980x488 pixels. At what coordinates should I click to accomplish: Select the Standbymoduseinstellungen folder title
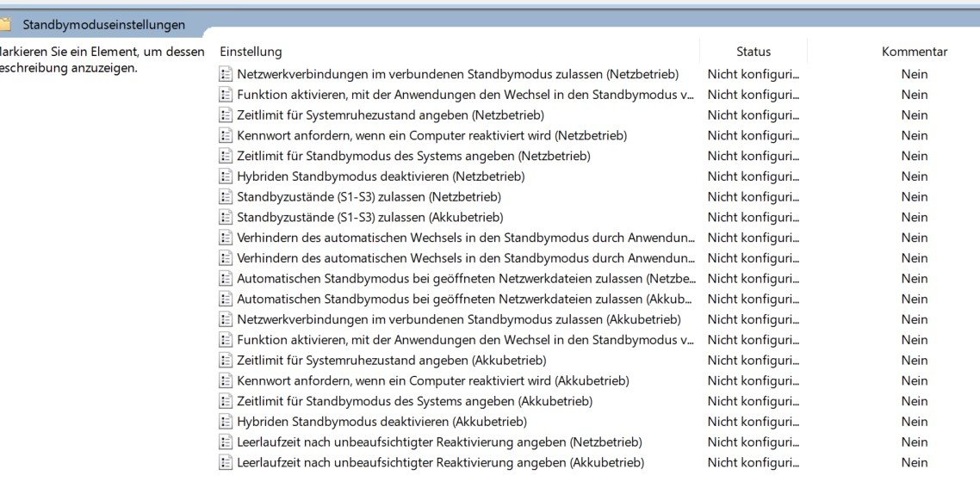coord(103,25)
